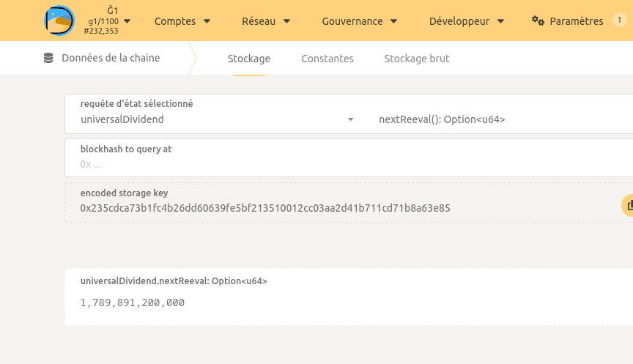The width and height of the screenshot is (633, 364).
Task: Click the Données de la chaine heading
Action: (111, 59)
